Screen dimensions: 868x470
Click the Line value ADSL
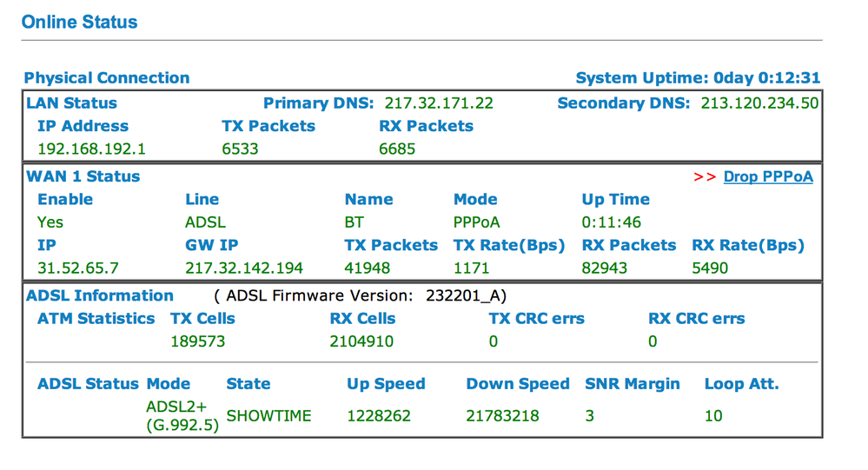tap(205, 222)
